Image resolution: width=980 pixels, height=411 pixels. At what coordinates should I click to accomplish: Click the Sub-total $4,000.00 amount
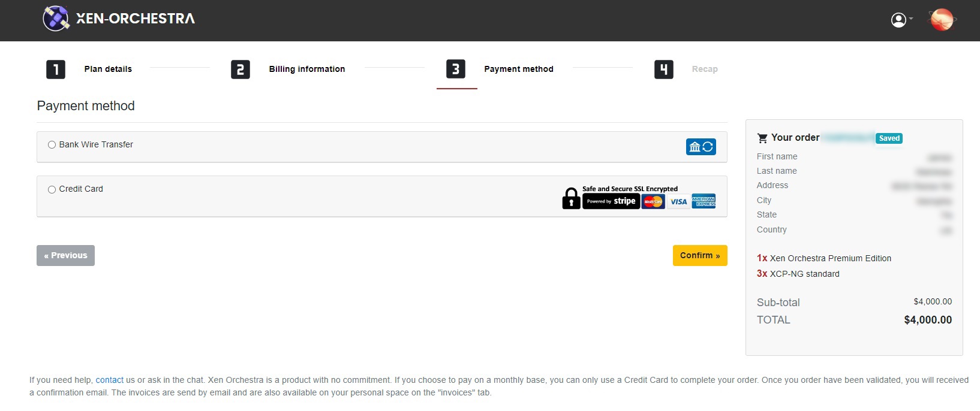933,301
